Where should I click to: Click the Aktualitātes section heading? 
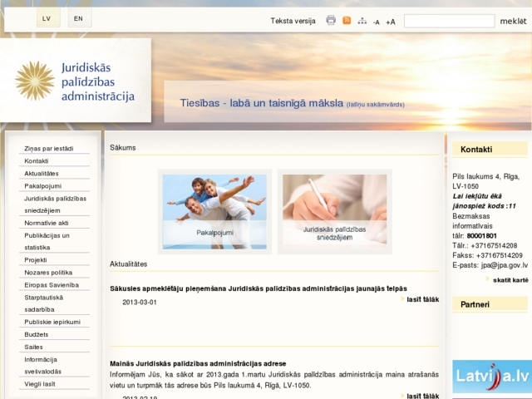coord(129,264)
